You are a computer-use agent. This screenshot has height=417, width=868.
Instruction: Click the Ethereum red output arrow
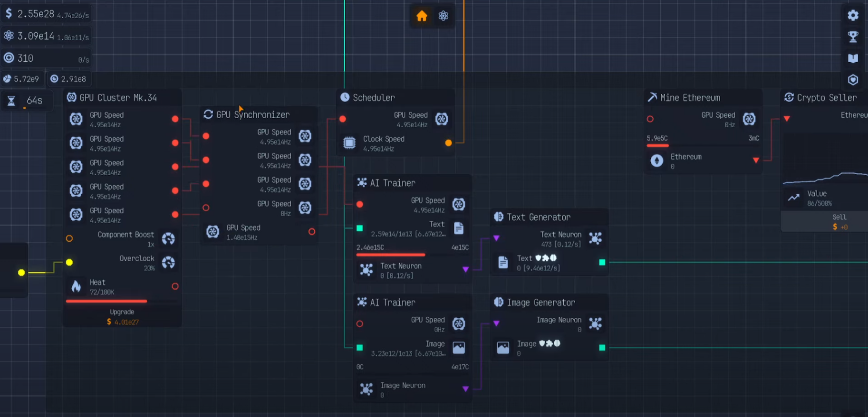(x=756, y=161)
